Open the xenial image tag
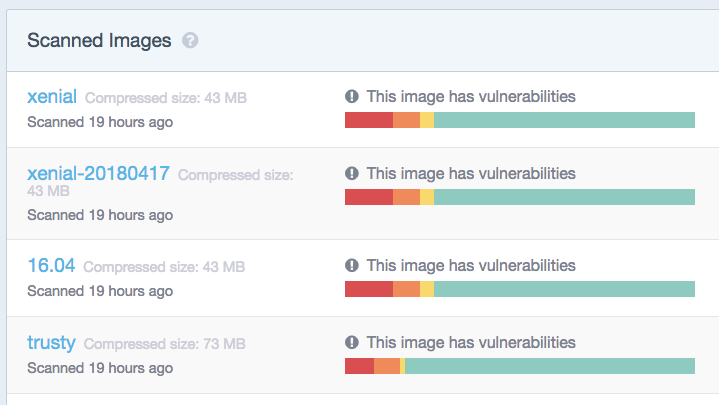Image resolution: width=719 pixels, height=405 pixels. (x=52, y=97)
